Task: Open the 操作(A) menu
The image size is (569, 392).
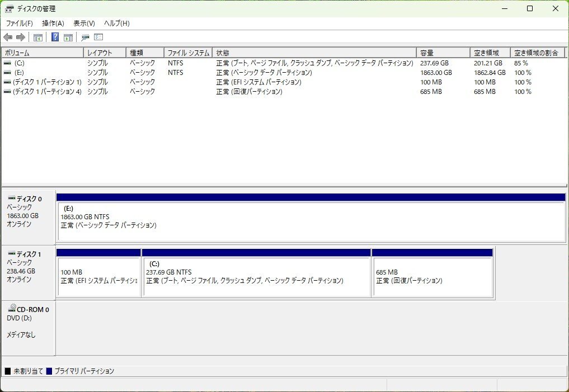Action: click(x=53, y=23)
